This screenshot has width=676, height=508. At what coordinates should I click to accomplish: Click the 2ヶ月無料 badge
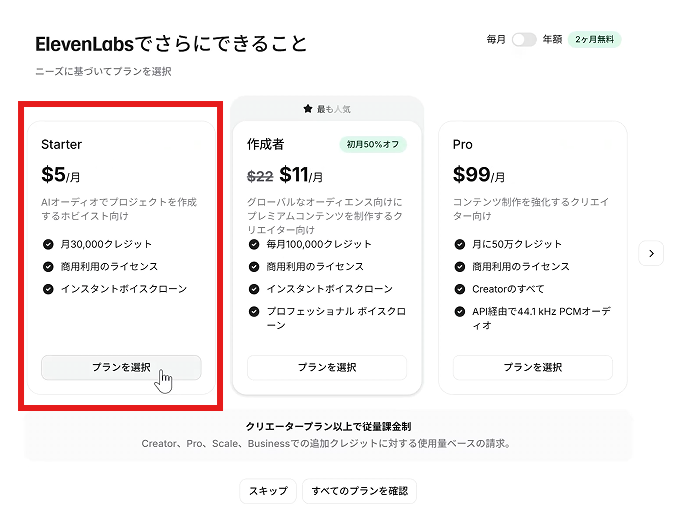596,40
